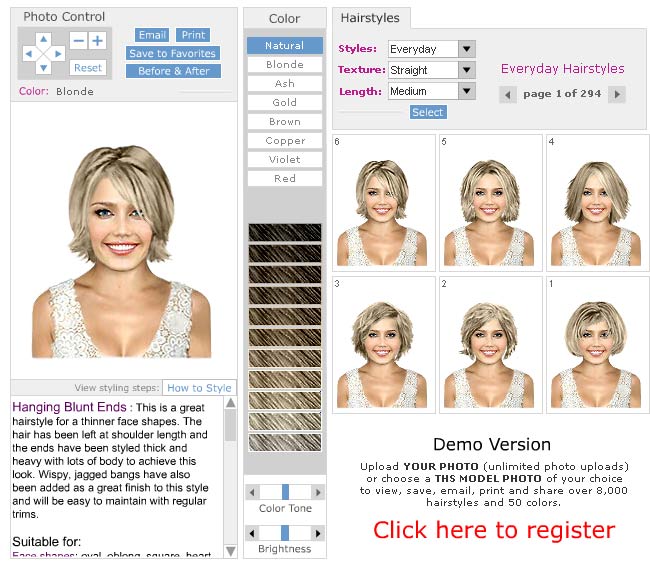Decrease Color Tone with the left arrow
Screen dimensions: 650x563
pos(254,491)
